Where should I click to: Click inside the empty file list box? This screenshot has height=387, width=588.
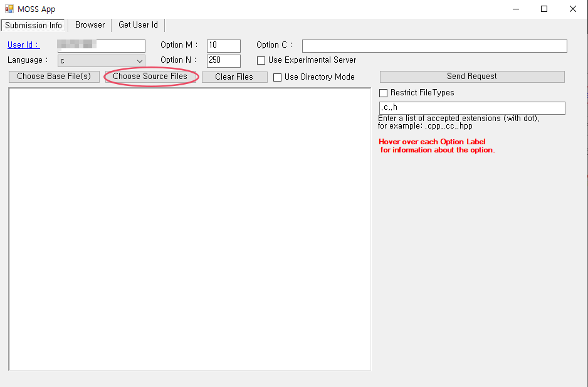pyautogui.click(x=190, y=229)
